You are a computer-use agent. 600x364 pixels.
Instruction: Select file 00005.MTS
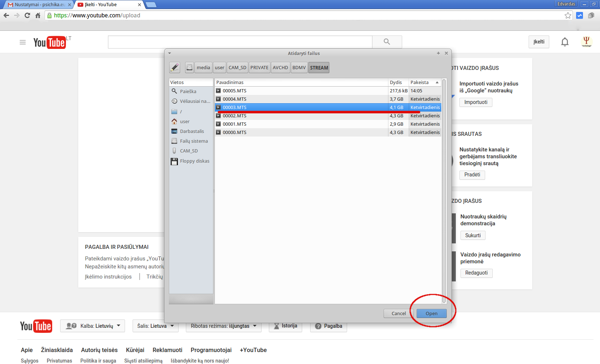(x=328, y=91)
